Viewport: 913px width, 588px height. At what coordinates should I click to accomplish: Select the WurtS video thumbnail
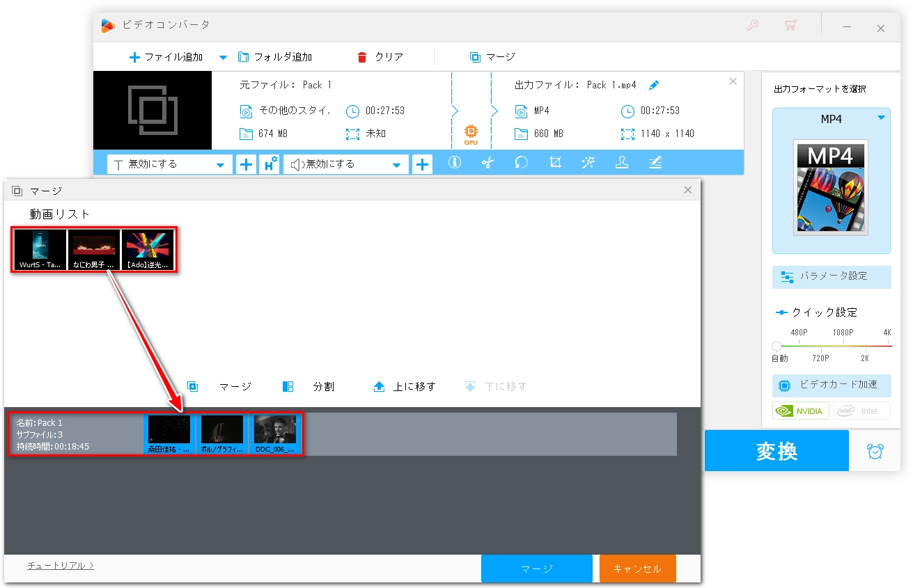pyautogui.click(x=40, y=250)
